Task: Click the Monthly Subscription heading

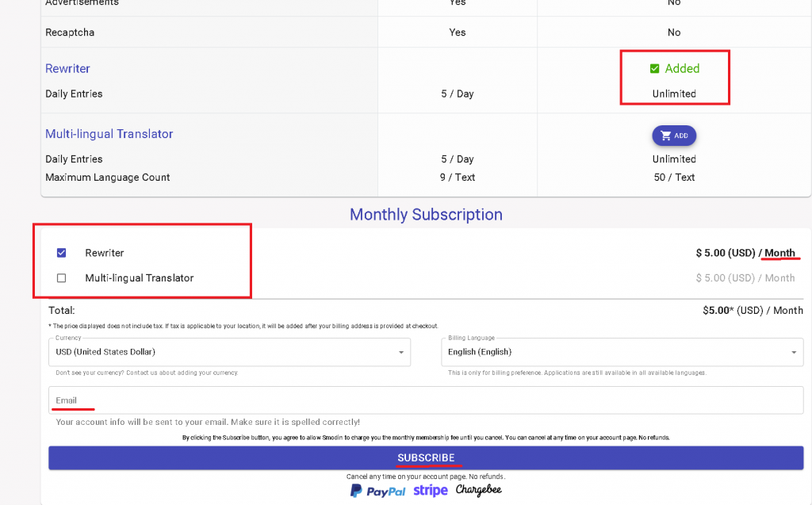Action: pyautogui.click(x=426, y=215)
